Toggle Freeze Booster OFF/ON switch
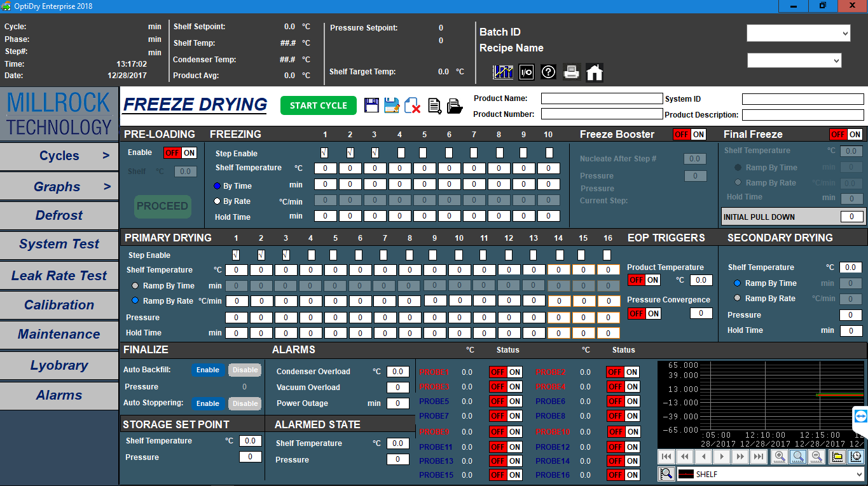This screenshot has height=486, width=868. [x=690, y=135]
